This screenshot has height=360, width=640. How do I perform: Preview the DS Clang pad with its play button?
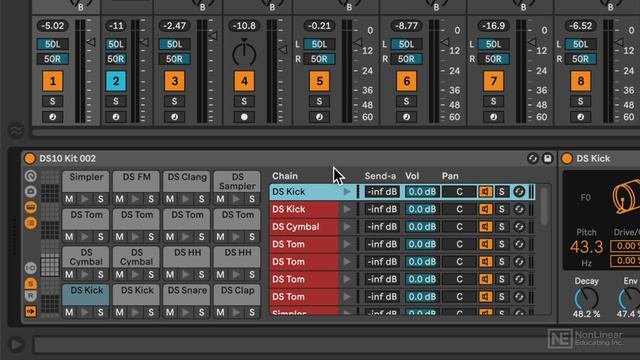click(x=186, y=199)
